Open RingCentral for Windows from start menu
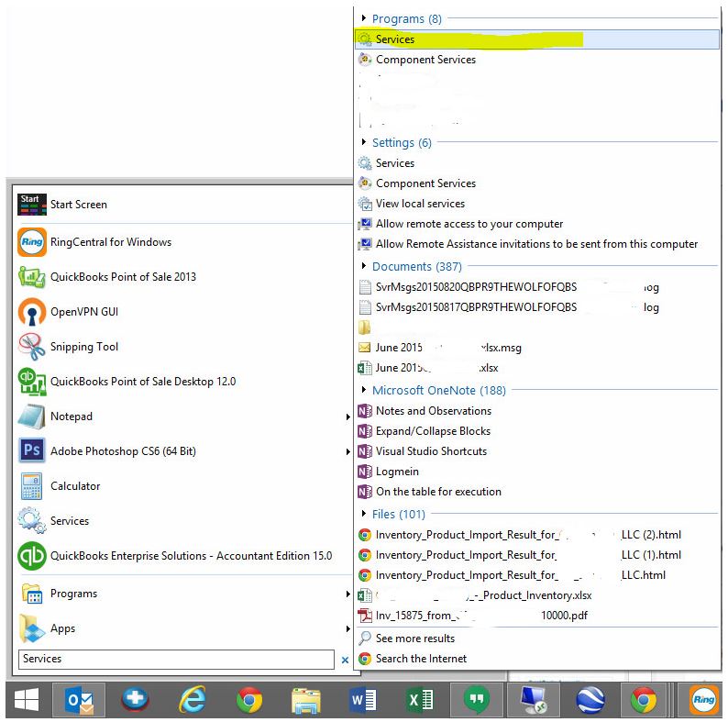 click(185, 242)
